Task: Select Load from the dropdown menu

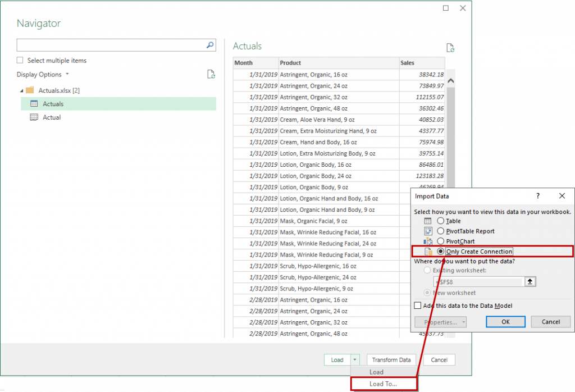Action: [x=376, y=372]
